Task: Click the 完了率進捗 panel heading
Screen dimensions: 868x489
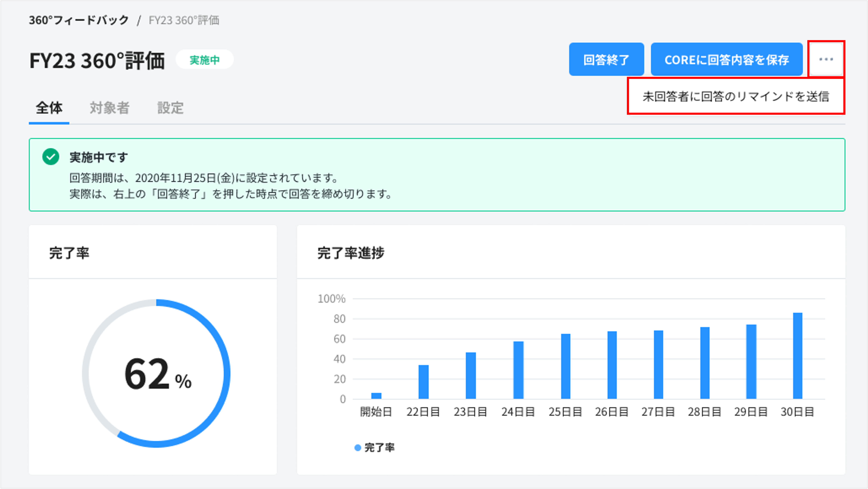Action: point(351,253)
